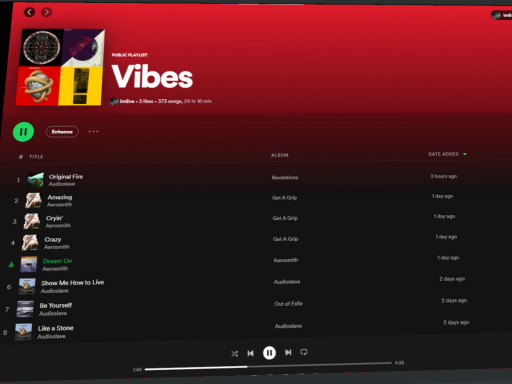Viewport: 512px width, 384px height.
Task: Click the Dream On album thumbnail
Action: 29,265
